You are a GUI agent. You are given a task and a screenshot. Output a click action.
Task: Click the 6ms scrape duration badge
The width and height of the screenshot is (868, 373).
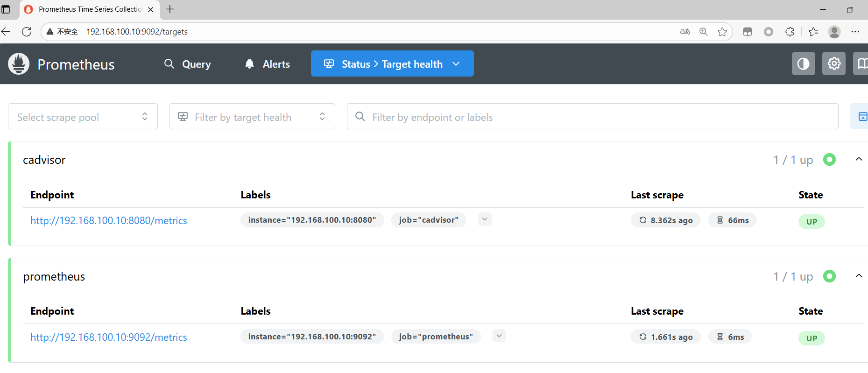coord(730,337)
